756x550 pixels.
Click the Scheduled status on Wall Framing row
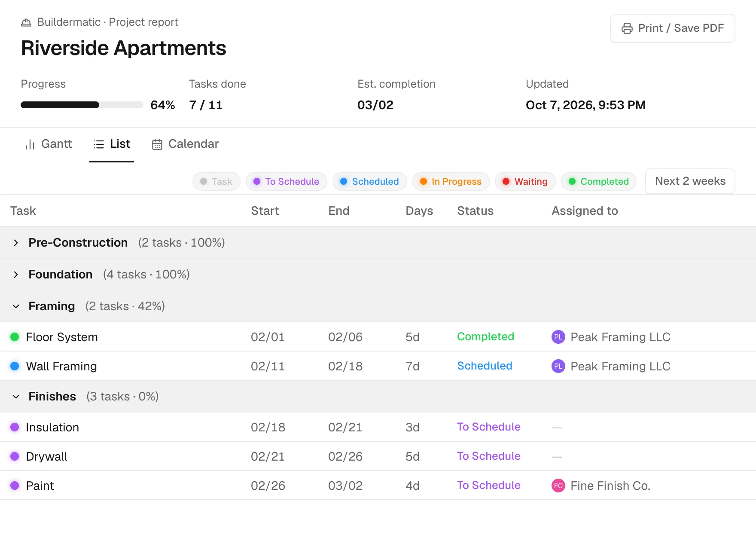tap(485, 366)
